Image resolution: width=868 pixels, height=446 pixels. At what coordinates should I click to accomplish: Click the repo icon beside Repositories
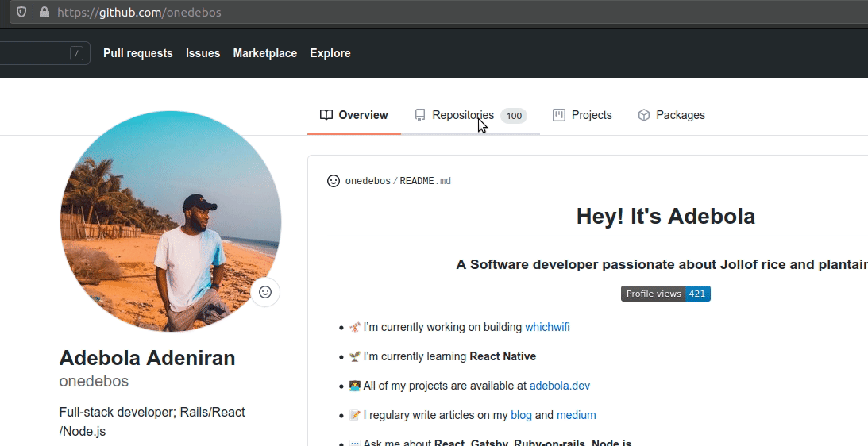[x=420, y=115]
